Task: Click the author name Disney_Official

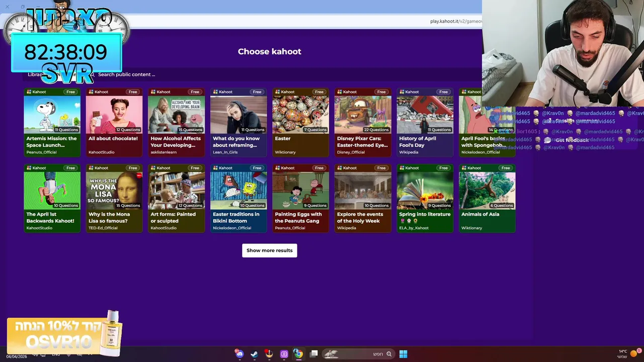Action: click(351, 152)
